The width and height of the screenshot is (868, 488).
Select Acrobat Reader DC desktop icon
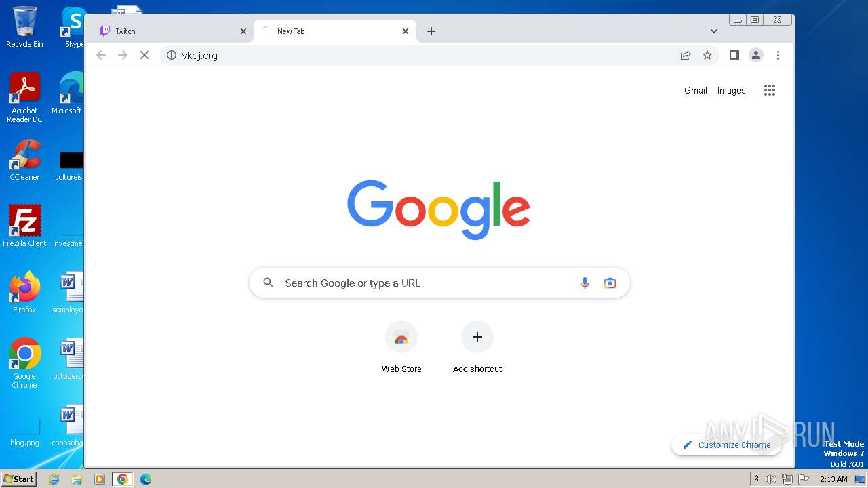click(x=24, y=98)
